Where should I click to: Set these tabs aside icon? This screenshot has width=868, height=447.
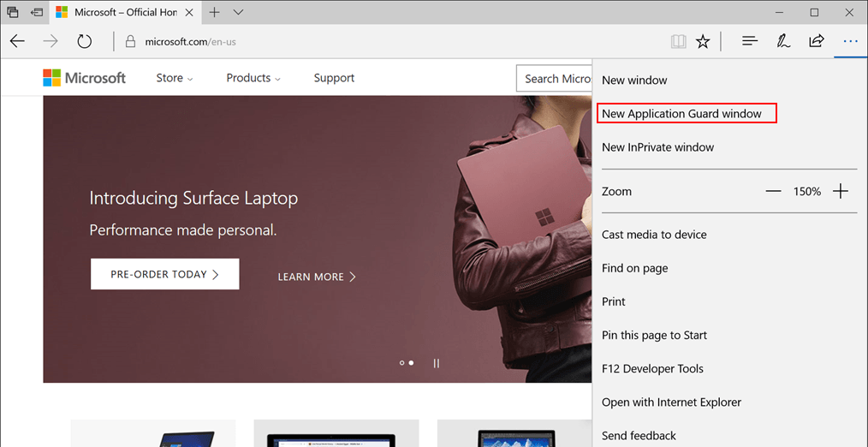point(37,12)
